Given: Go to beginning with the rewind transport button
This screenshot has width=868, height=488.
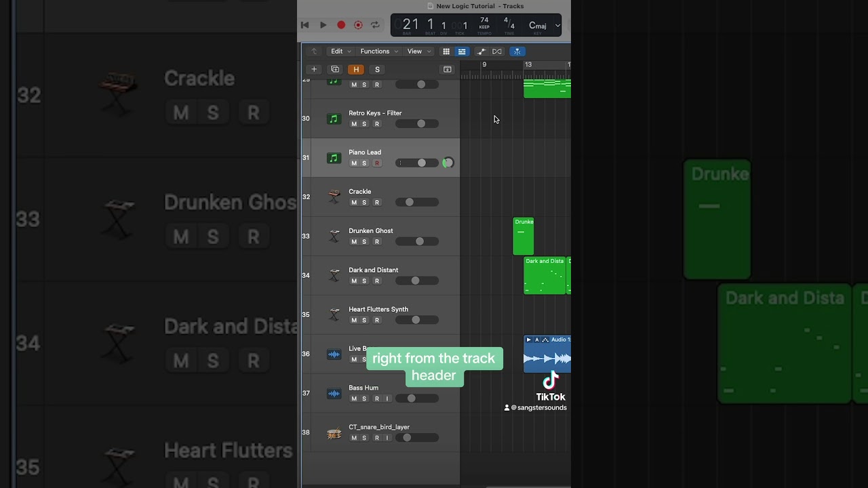Looking at the screenshot, I should click(305, 25).
